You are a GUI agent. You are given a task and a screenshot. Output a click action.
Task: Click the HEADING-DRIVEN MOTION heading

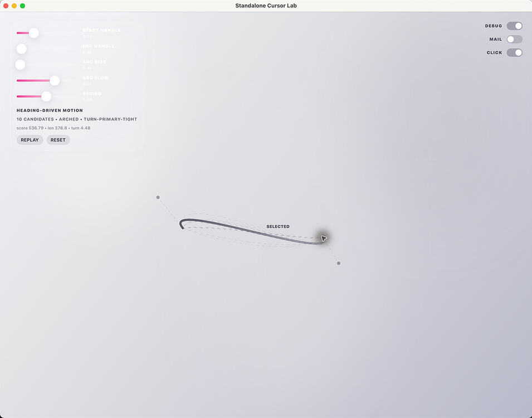[x=50, y=110]
